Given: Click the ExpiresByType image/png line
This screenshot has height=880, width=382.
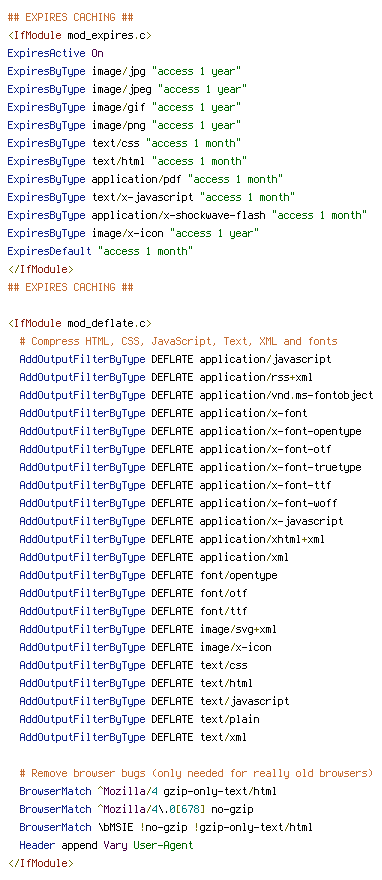Looking at the screenshot, I should 124,125.
